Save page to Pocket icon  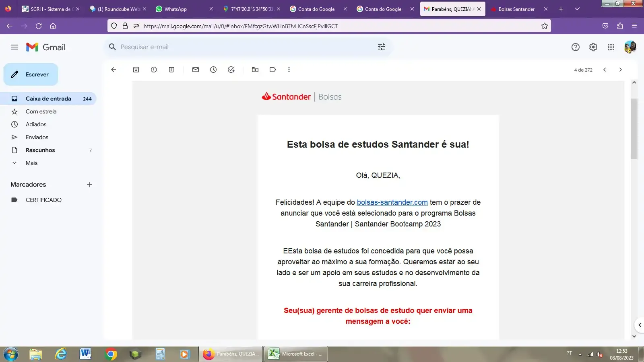pos(605,26)
